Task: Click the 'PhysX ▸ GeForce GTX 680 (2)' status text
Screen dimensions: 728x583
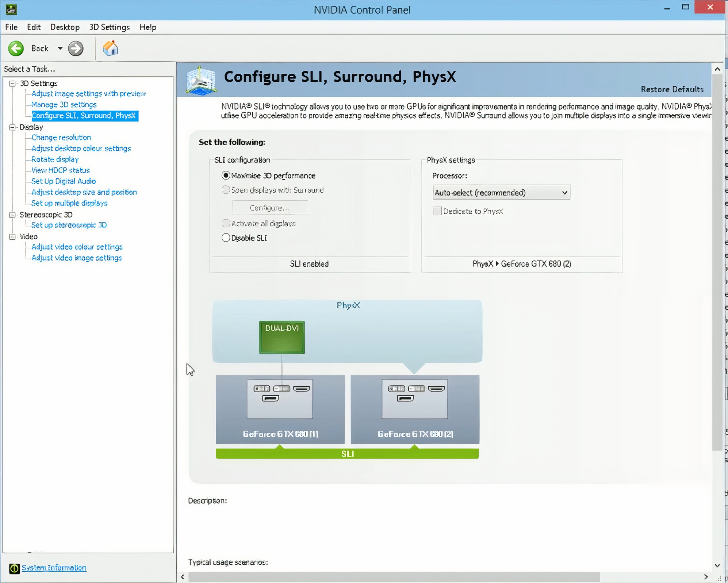Action: 522,264
